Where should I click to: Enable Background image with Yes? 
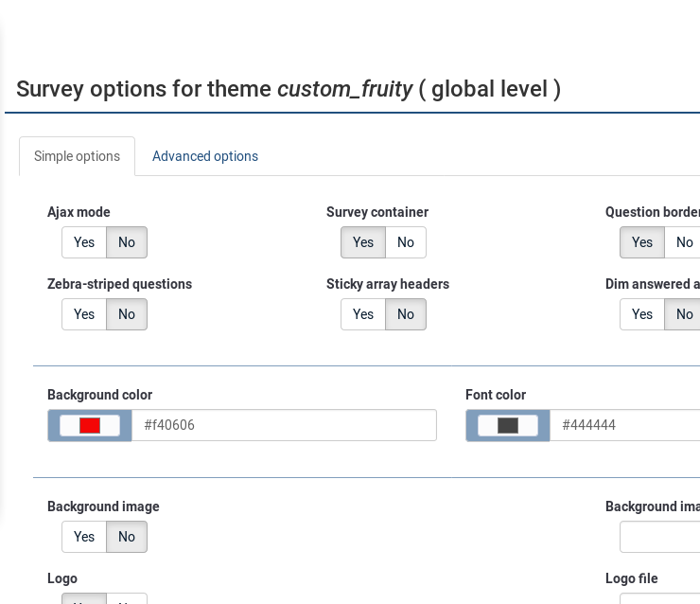(84, 537)
